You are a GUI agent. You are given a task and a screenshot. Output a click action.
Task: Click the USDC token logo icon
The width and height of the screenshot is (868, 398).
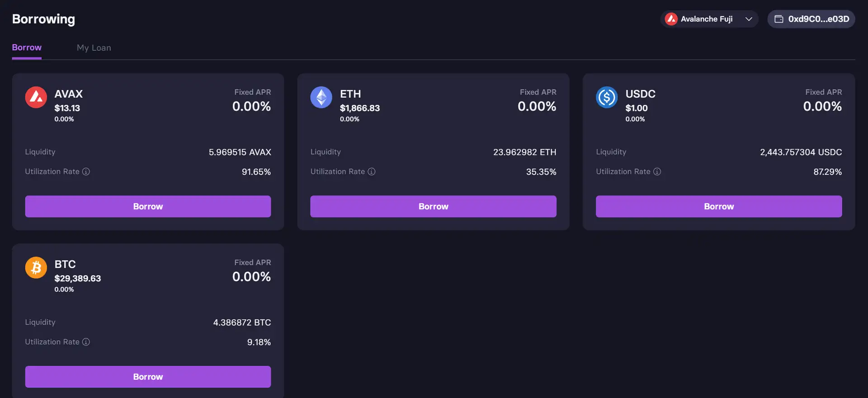point(607,97)
